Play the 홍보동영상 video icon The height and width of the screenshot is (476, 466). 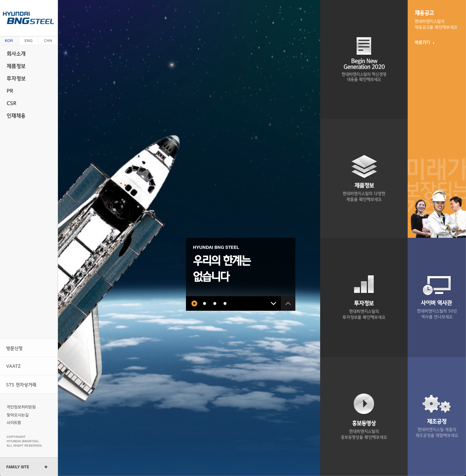click(x=364, y=404)
